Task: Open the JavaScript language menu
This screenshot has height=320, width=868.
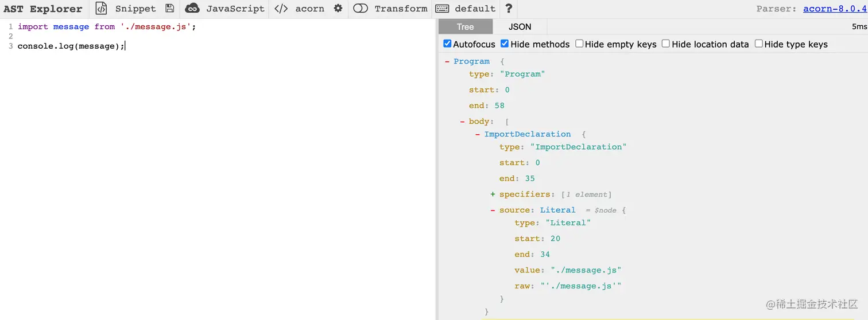Action: 235,9
